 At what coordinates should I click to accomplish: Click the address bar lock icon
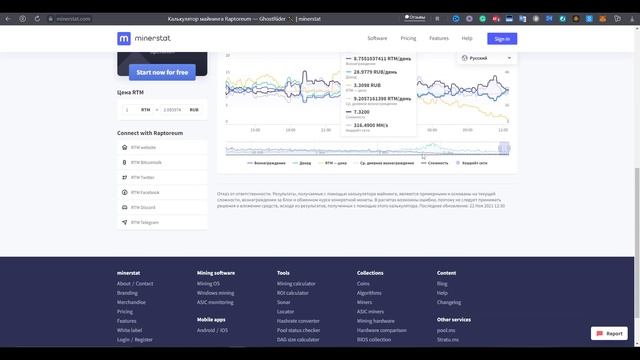tap(51, 19)
